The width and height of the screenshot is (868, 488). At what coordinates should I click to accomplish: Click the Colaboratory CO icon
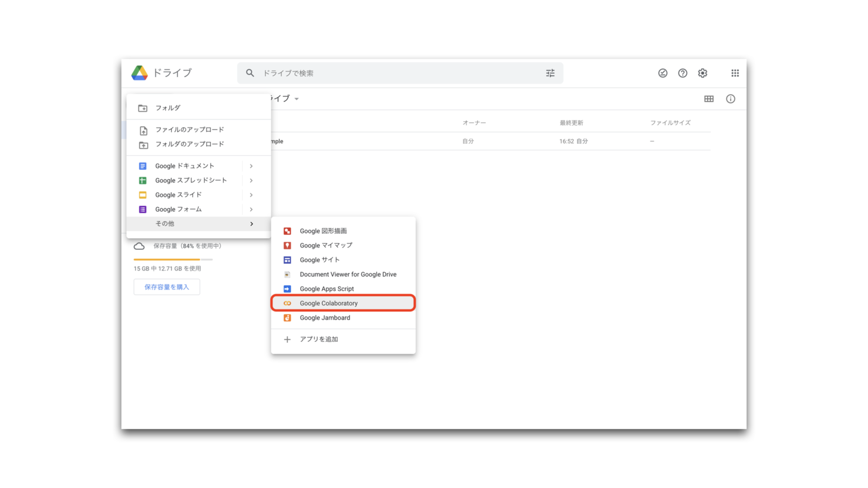point(287,303)
